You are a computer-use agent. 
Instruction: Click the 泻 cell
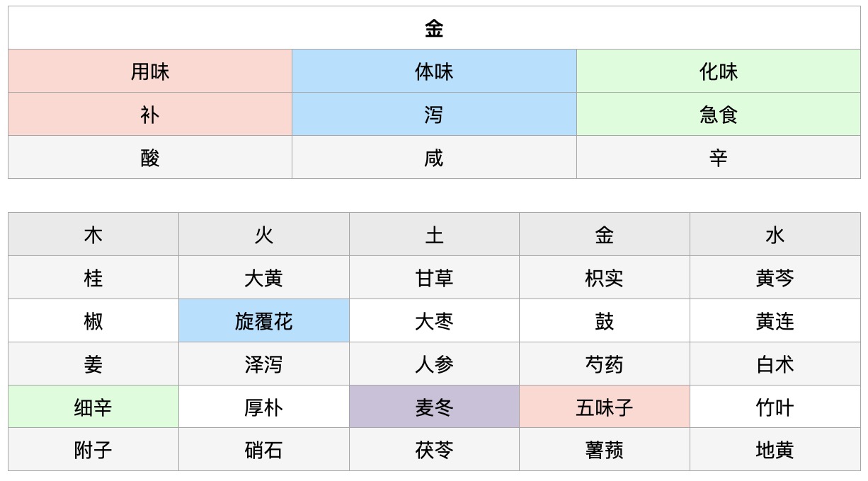(x=434, y=115)
